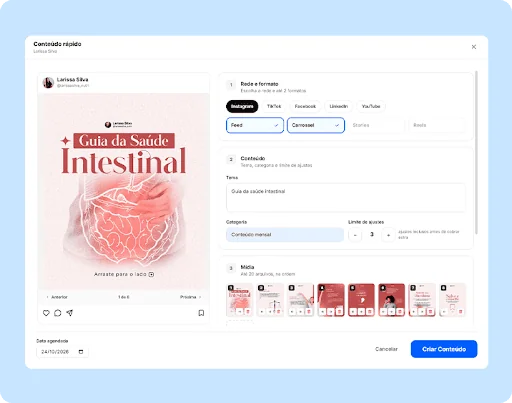The width and height of the screenshot is (512, 403).
Task: Toggle the Reels format option
Action: click(x=437, y=125)
